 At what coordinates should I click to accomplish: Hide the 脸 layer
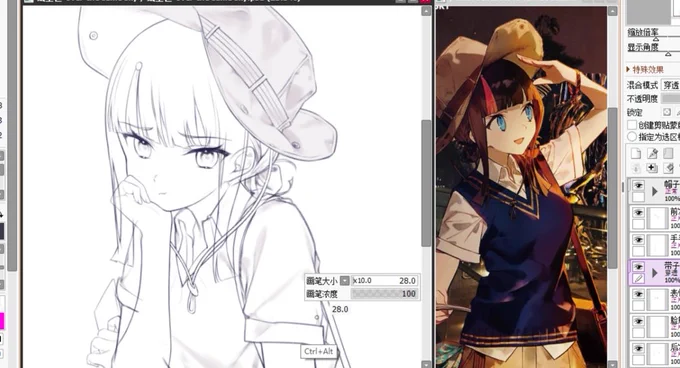(638, 321)
